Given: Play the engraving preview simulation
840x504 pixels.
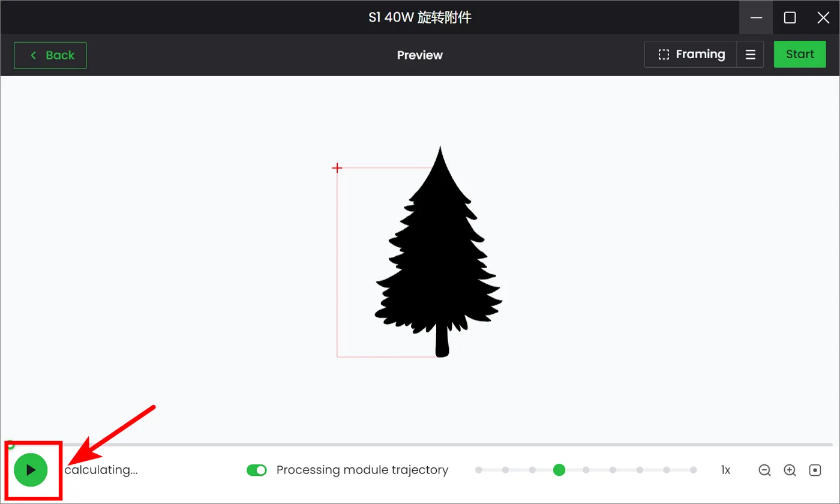Looking at the screenshot, I should (31, 470).
